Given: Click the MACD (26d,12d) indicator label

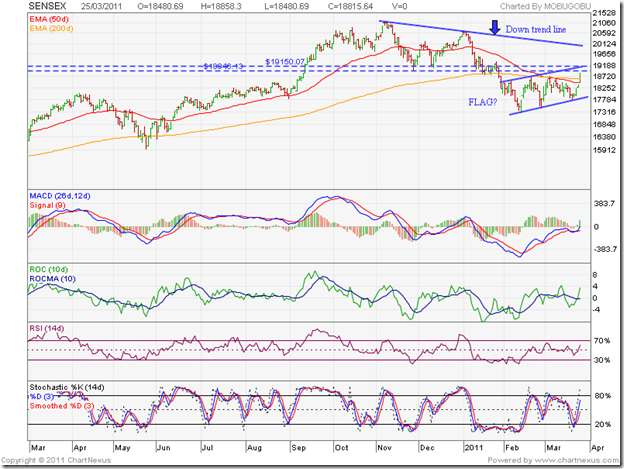Looking at the screenshot, I should (x=60, y=196).
